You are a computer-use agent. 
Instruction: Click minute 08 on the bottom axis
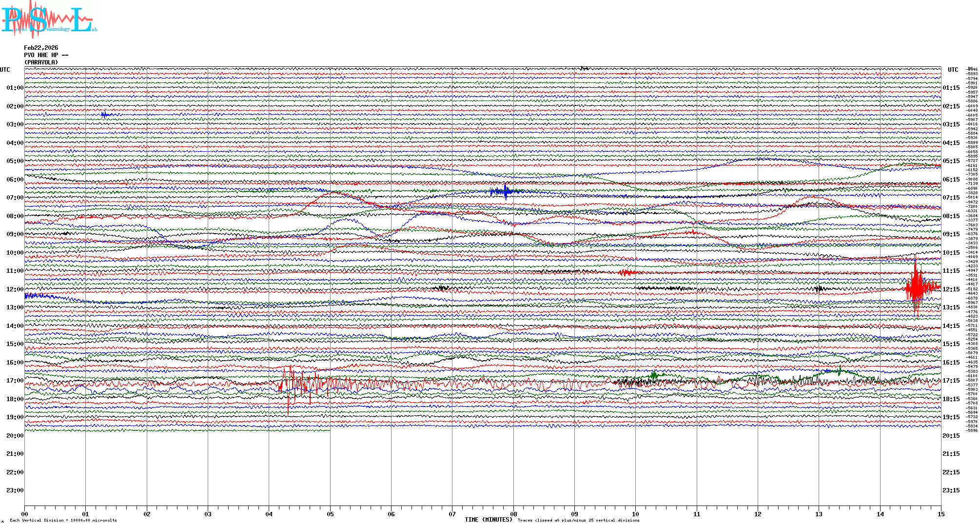click(x=513, y=514)
